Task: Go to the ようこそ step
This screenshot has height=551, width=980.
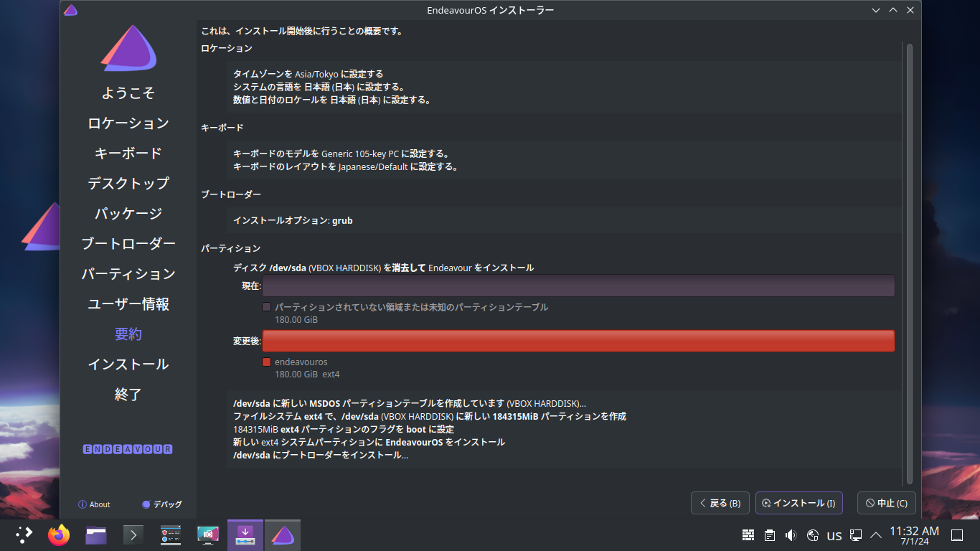Action: 128,93
